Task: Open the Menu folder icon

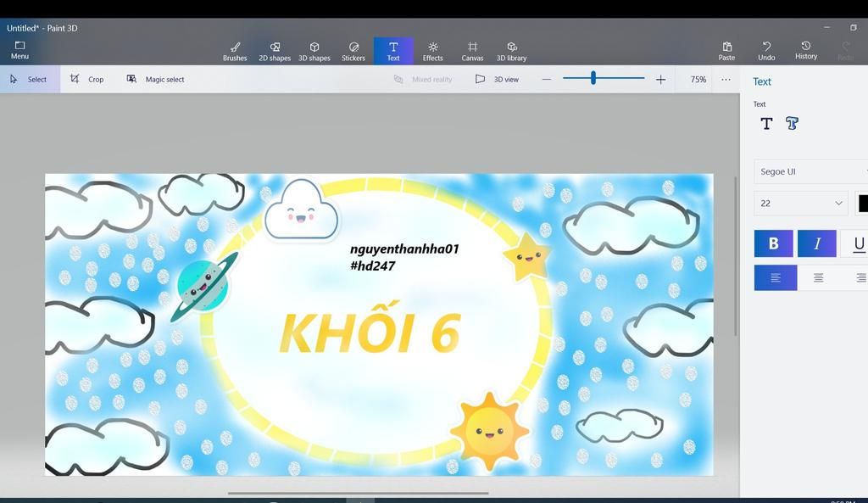Action: pyautogui.click(x=20, y=50)
